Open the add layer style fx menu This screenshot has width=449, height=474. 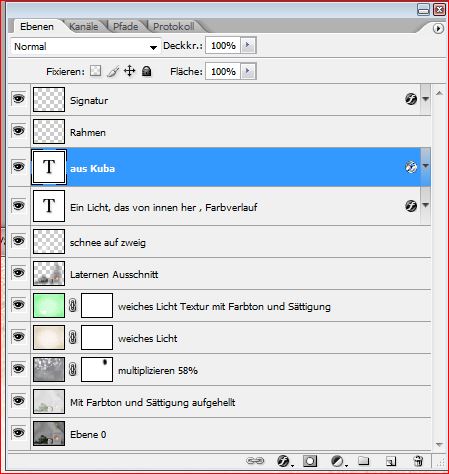285,461
